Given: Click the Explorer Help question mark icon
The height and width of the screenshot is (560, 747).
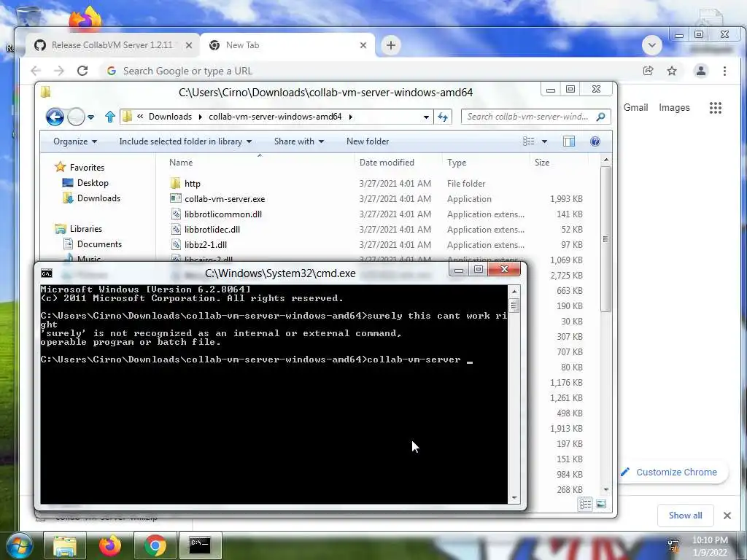Looking at the screenshot, I should tap(595, 141).
